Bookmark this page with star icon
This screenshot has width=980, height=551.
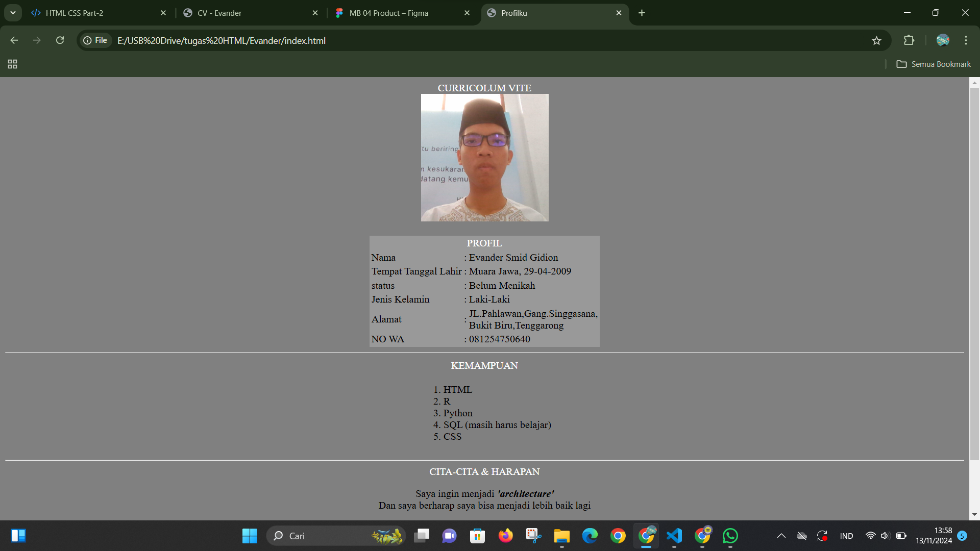876,41
